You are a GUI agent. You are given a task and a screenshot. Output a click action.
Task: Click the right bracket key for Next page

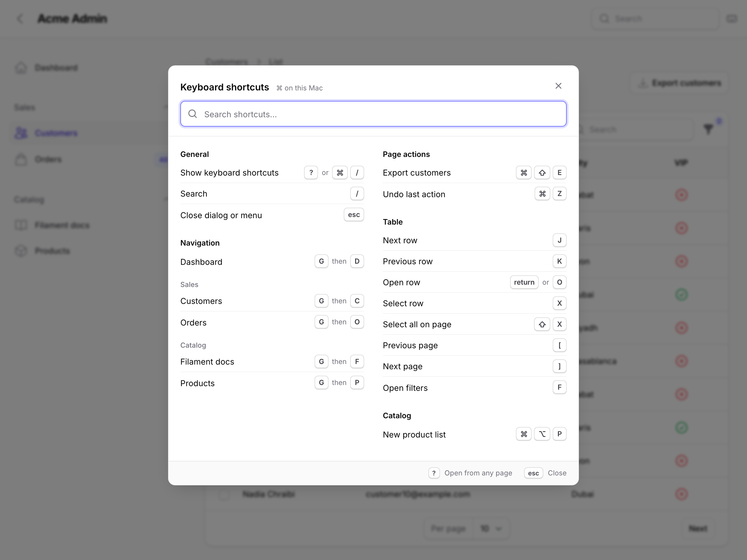pos(559,366)
